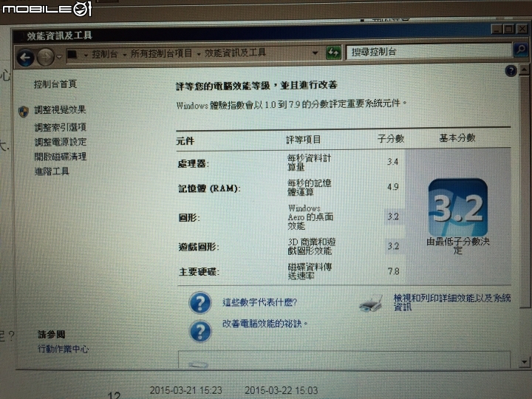
Task: Select the 處理器 row label
Action: (193, 164)
